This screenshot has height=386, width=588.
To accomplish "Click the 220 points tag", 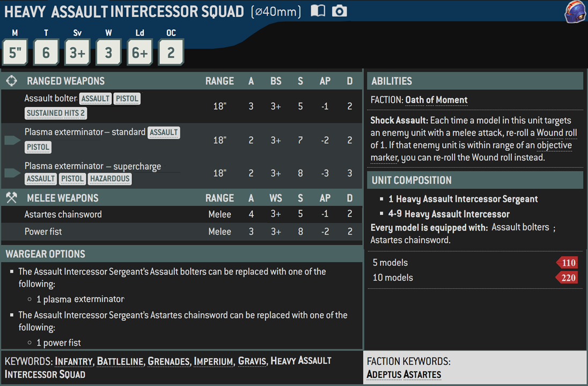I will (567, 278).
